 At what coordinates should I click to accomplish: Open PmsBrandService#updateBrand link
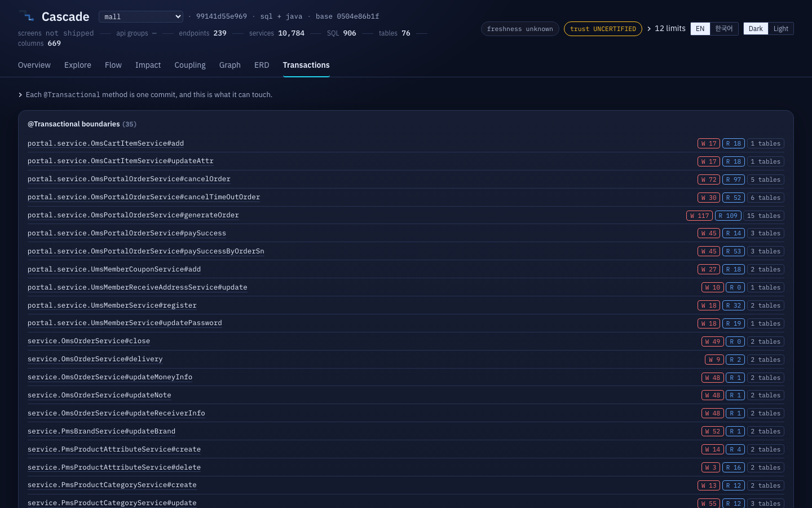pos(101,431)
